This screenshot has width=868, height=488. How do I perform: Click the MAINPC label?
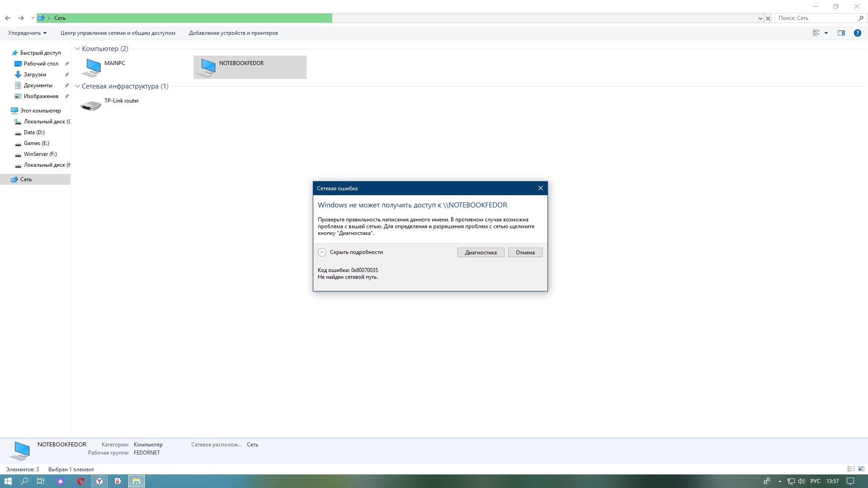(115, 63)
